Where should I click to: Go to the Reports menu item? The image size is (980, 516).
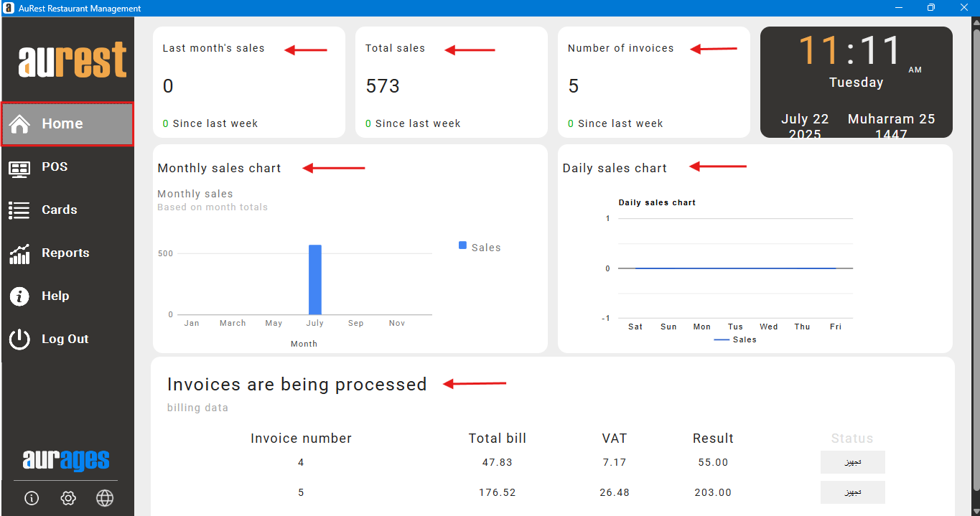65,253
